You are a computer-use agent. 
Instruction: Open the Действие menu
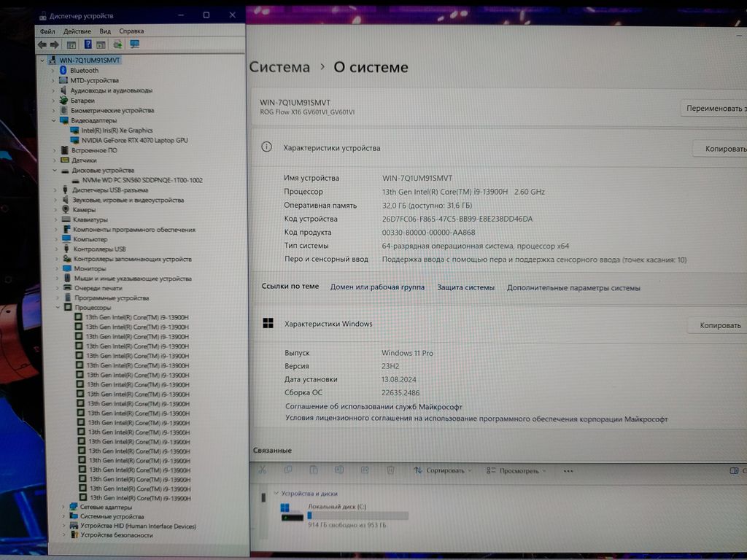pos(77,31)
